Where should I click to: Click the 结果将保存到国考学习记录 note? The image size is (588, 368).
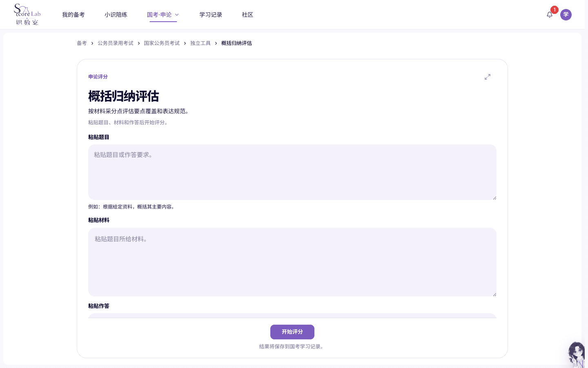pyautogui.click(x=292, y=347)
